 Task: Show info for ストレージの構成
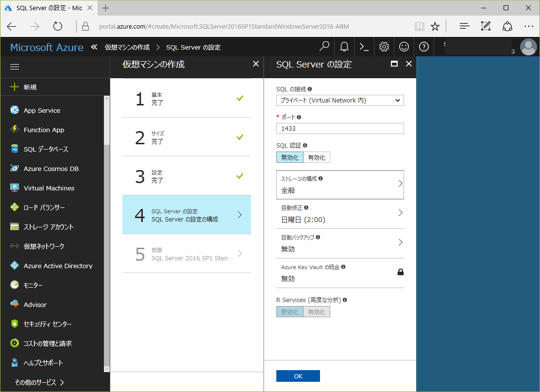pos(321,178)
